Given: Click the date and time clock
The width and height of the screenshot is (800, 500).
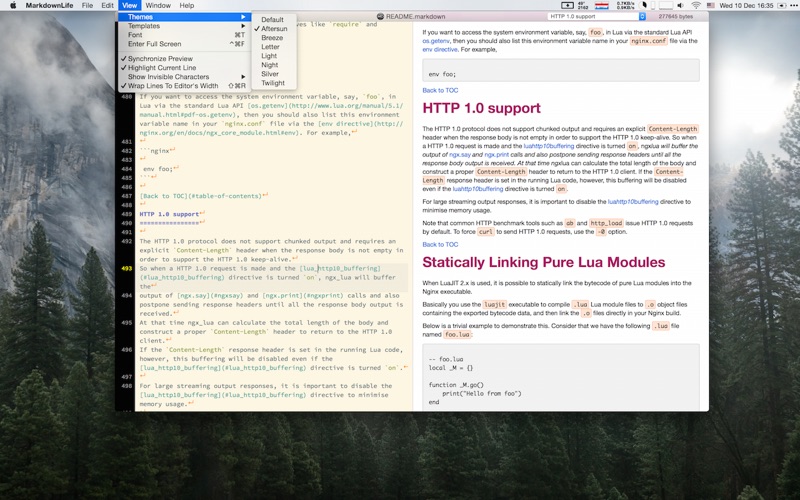Looking at the screenshot, I should 744,6.
